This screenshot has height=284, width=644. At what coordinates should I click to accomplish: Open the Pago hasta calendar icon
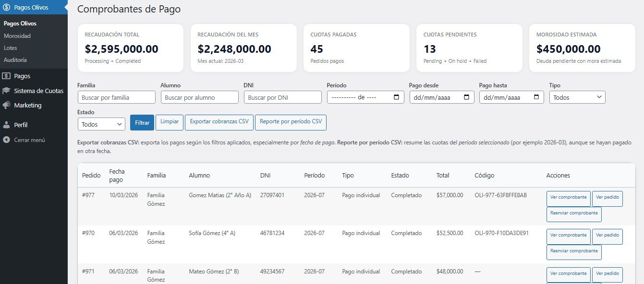pyautogui.click(x=536, y=97)
